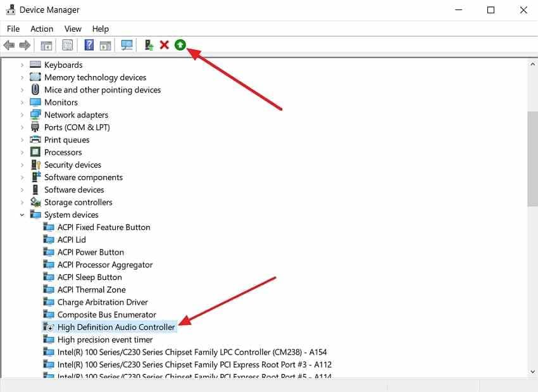The image size is (538, 392).
Task: Expand the Network adapters node
Action: coord(22,115)
